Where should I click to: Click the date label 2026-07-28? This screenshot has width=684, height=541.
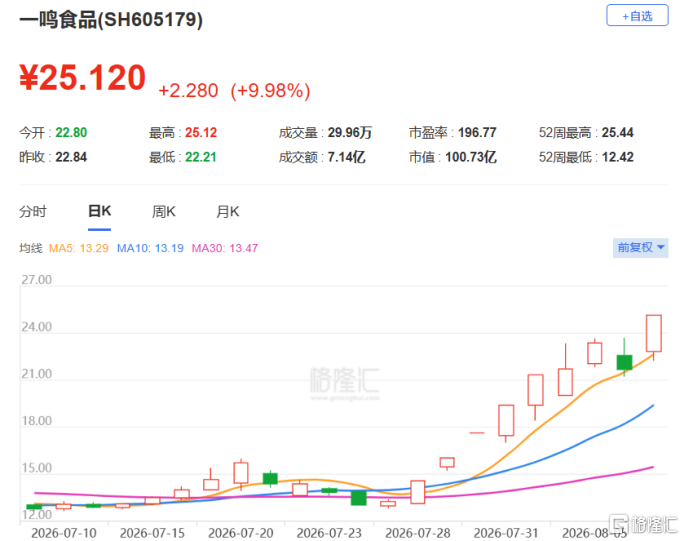click(418, 533)
